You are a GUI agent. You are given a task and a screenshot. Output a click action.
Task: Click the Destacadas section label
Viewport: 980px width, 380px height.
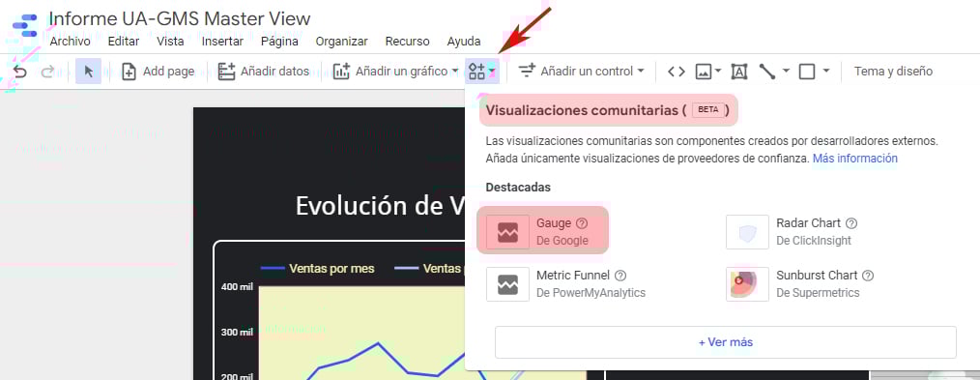[x=518, y=187]
